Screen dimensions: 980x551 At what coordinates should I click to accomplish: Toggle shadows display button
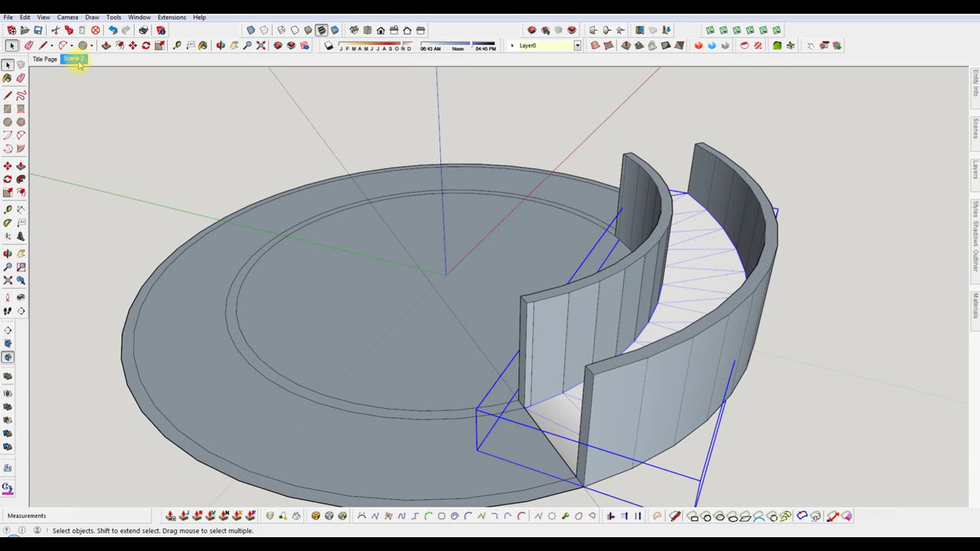(x=329, y=46)
